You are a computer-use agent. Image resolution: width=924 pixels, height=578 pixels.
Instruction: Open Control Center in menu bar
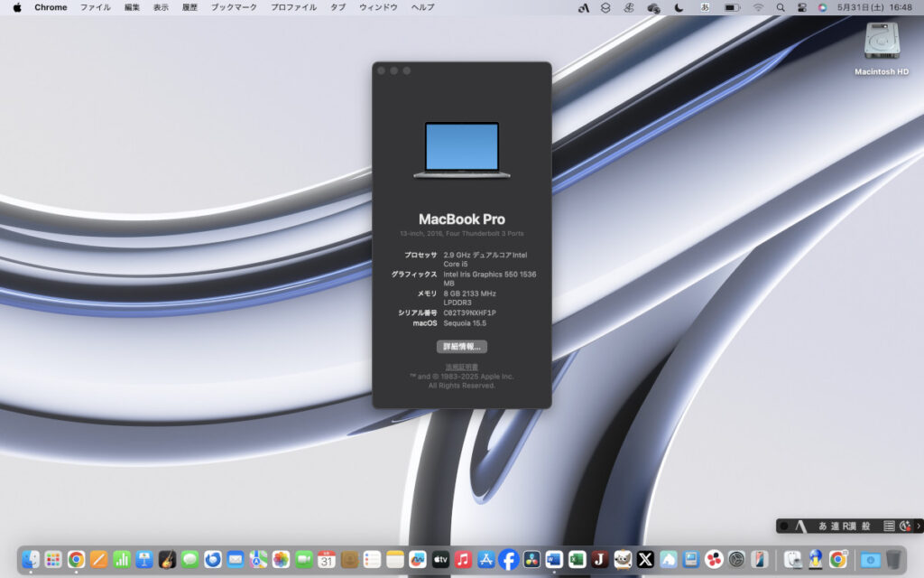[802, 7]
